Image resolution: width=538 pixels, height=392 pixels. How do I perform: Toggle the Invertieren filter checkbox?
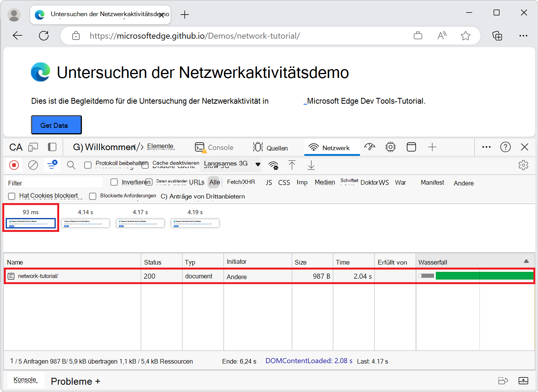114,182
